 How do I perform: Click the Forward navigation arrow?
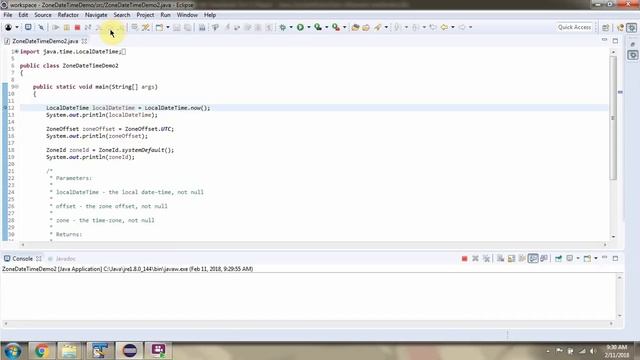462,27
